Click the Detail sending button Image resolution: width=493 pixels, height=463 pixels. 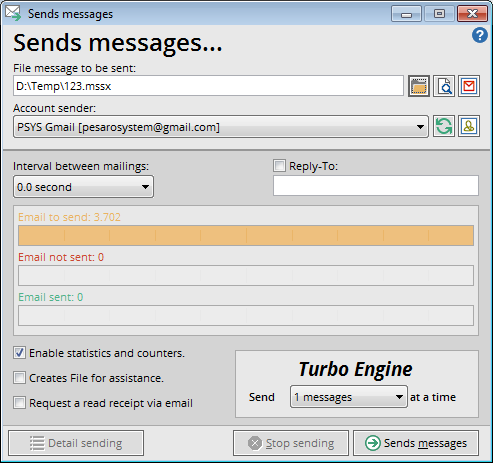click(76, 443)
